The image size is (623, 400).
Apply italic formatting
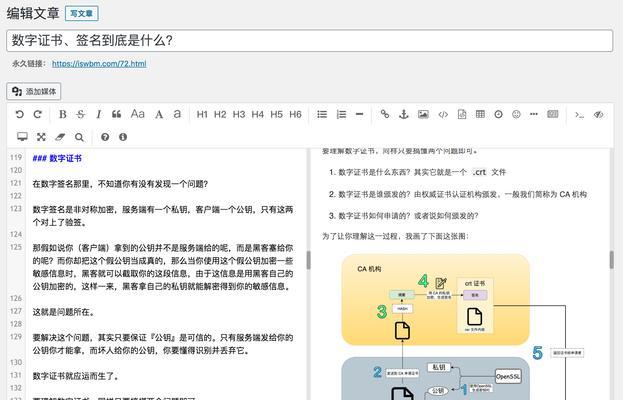[x=99, y=114]
